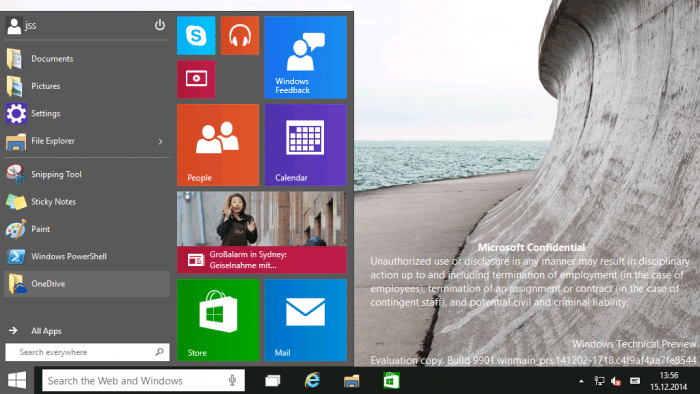Open Documents from the Start menu
This screenshot has width=700, height=394.
coord(87,59)
